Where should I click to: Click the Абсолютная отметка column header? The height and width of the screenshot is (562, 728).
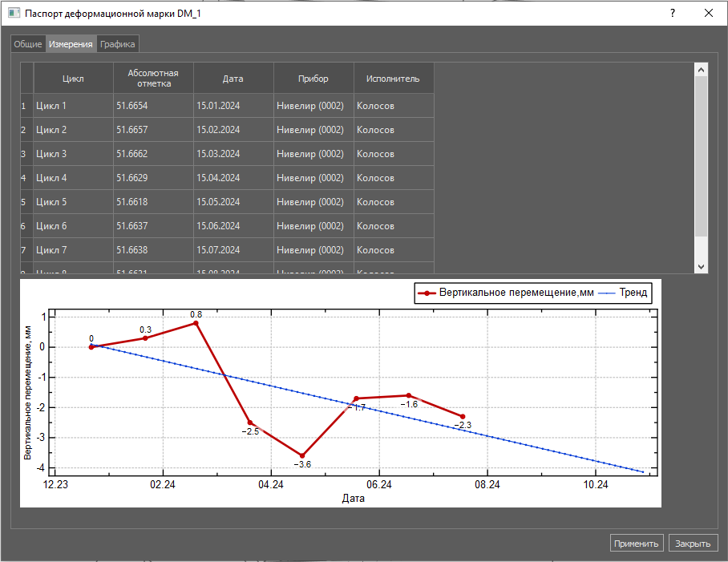[153, 79]
